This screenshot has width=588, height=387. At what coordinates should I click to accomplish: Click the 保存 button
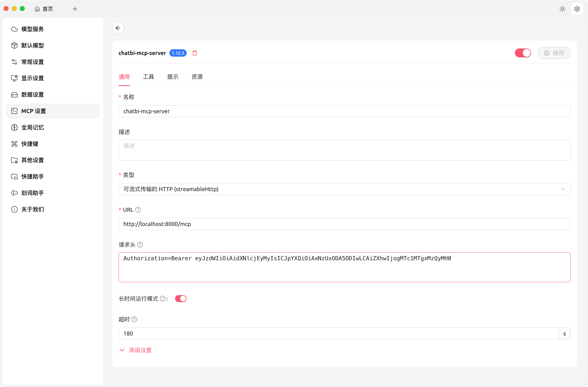pos(554,53)
